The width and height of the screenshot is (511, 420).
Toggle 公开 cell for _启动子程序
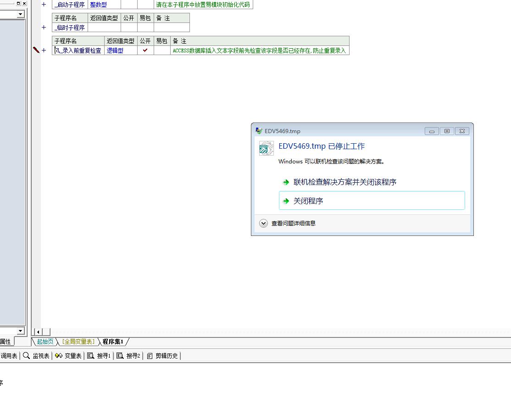point(129,5)
